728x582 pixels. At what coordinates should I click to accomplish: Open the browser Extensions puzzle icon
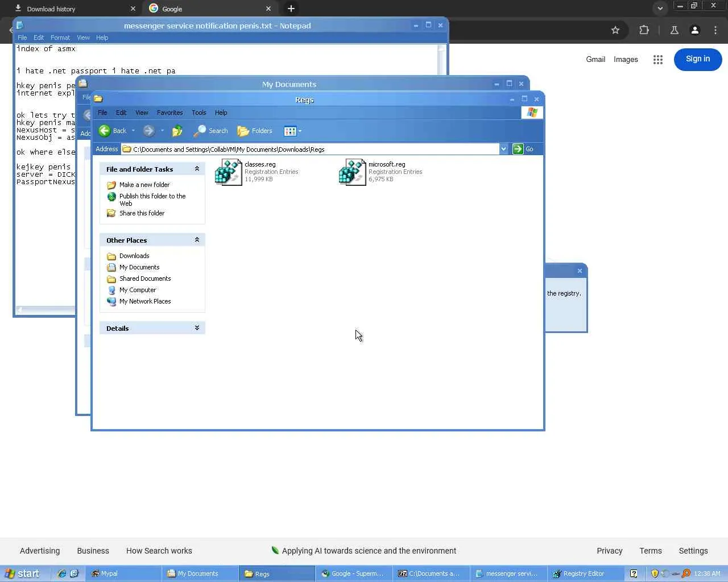pyautogui.click(x=644, y=30)
